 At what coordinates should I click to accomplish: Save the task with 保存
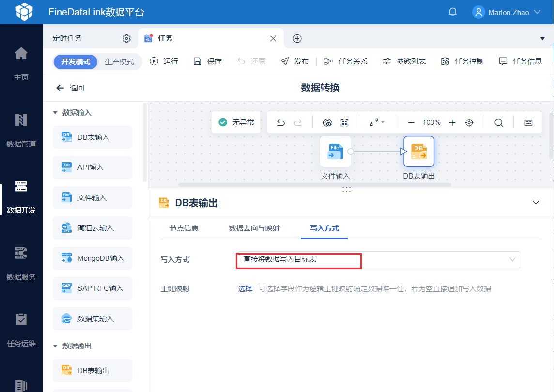pyautogui.click(x=207, y=61)
